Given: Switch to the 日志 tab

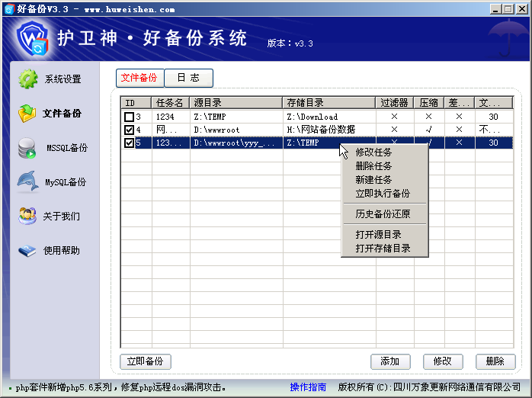Looking at the screenshot, I should 188,78.
